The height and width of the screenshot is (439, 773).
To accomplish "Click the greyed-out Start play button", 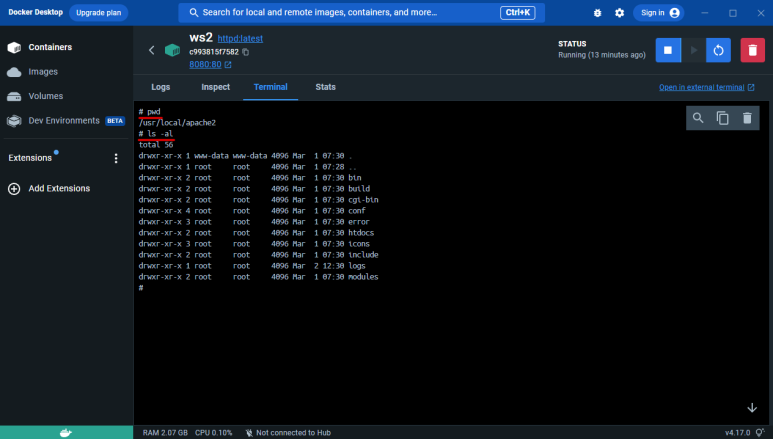I will 694,50.
